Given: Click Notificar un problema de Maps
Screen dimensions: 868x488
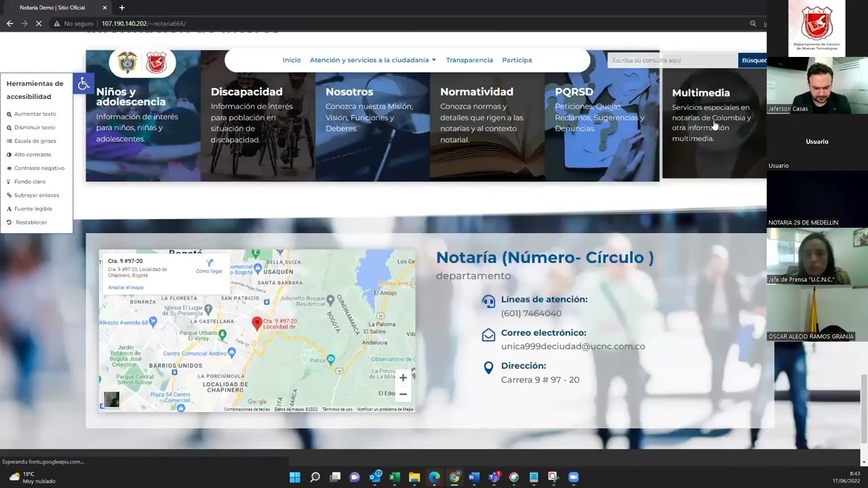Looking at the screenshot, I should (385, 409).
